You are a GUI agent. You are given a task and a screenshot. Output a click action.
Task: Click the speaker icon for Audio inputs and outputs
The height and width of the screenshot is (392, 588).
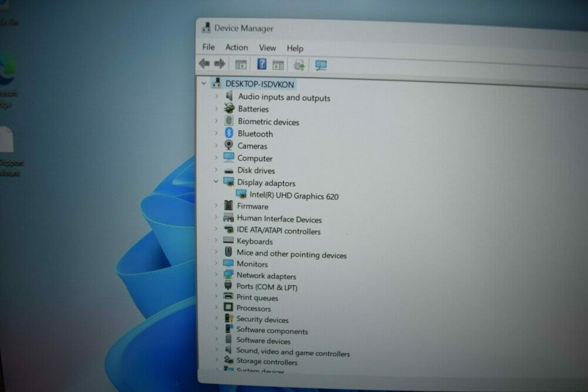pyautogui.click(x=229, y=96)
